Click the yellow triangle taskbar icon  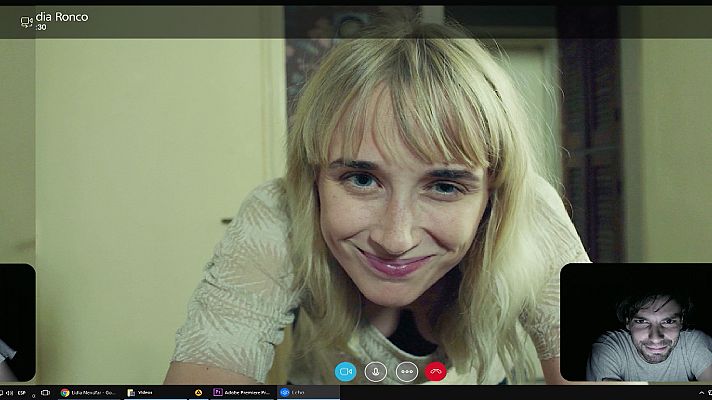tap(199, 393)
